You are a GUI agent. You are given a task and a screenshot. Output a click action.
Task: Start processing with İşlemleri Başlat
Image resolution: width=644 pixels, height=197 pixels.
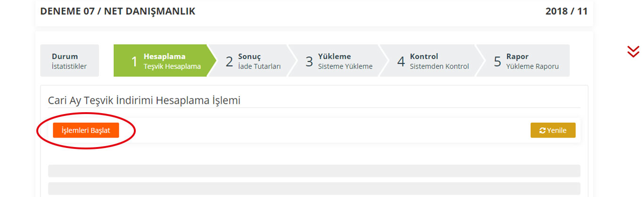pos(86,131)
